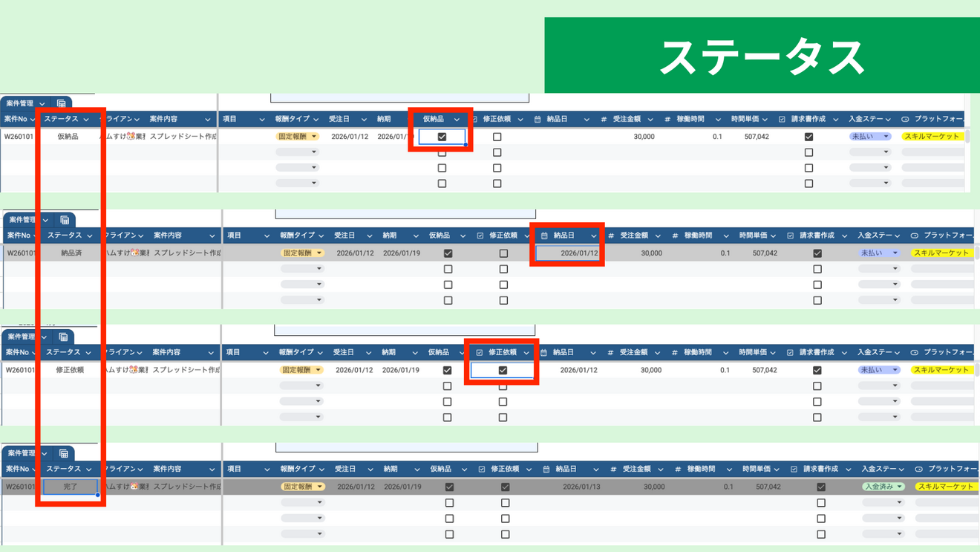The height and width of the screenshot is (552, 980).
Task: Click checkbox-type icon before 請求書作成 in 修正依頼-status table
Action: [x=790, y=353]
